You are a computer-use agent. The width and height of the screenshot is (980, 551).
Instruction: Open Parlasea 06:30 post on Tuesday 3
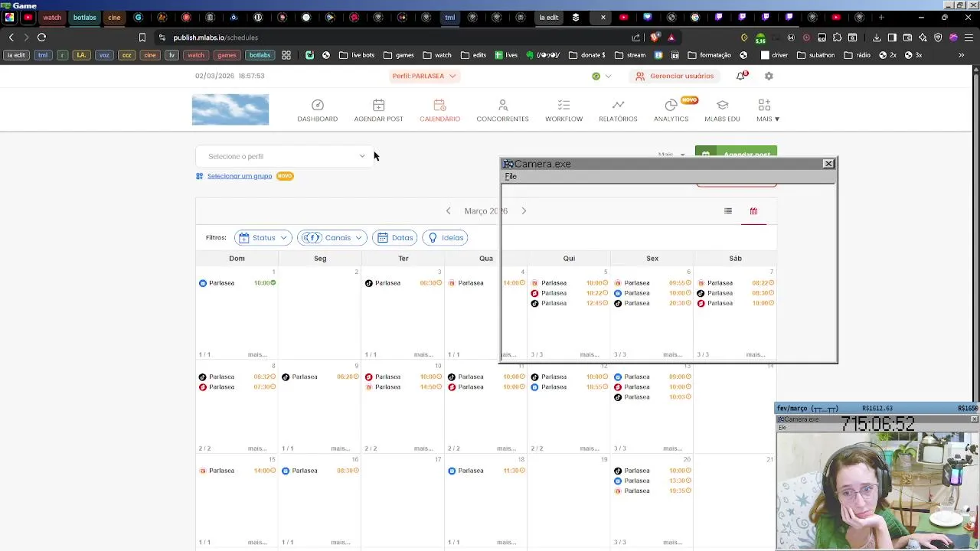(x=403, y=283)
